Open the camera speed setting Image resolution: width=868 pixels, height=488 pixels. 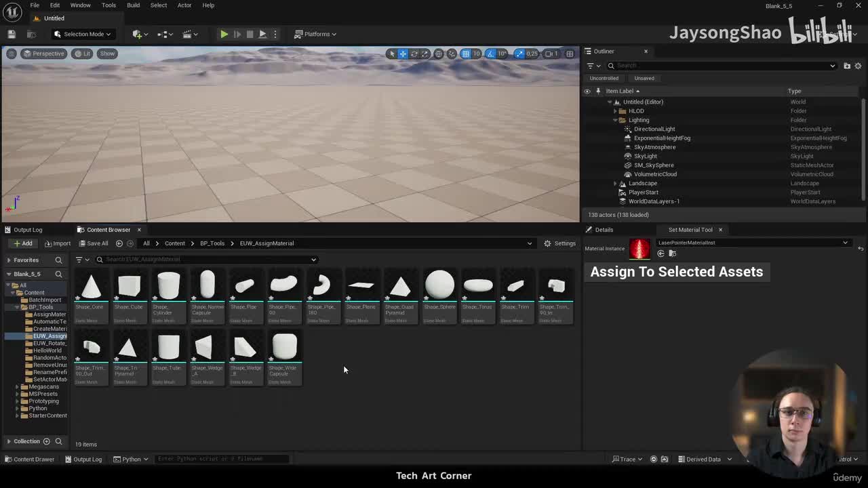(x=551, y=54)
